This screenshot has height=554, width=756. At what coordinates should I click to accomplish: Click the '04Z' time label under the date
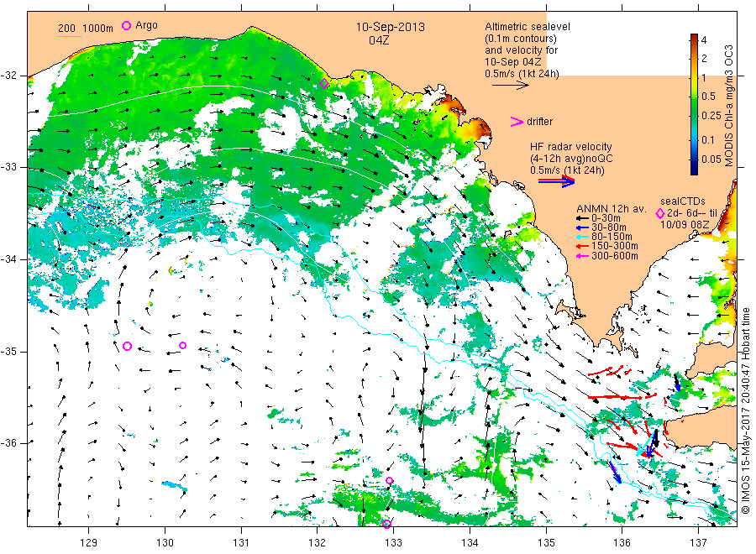click(379, 40)
